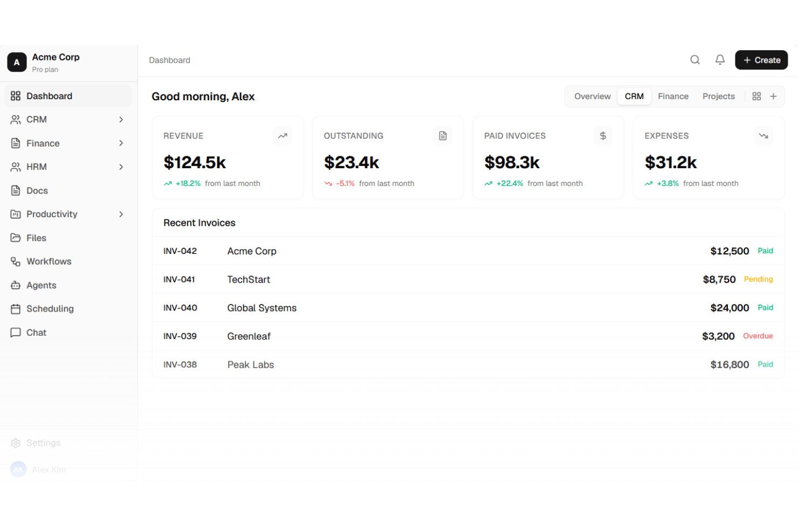Open search with magnifier icon

(x=695, y=60)
